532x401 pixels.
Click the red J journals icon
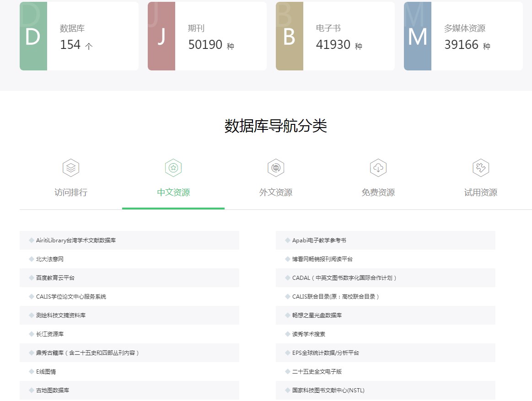[x=161, y=36]
